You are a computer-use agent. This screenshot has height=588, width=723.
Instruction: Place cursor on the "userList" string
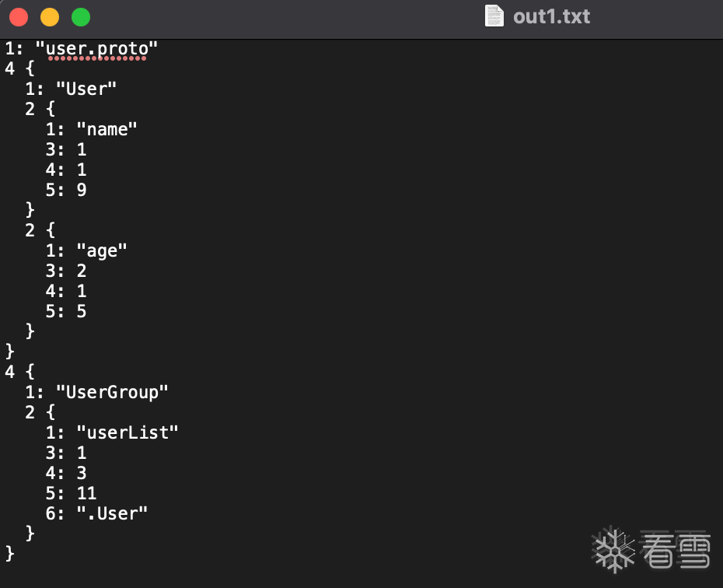(127, 432)
